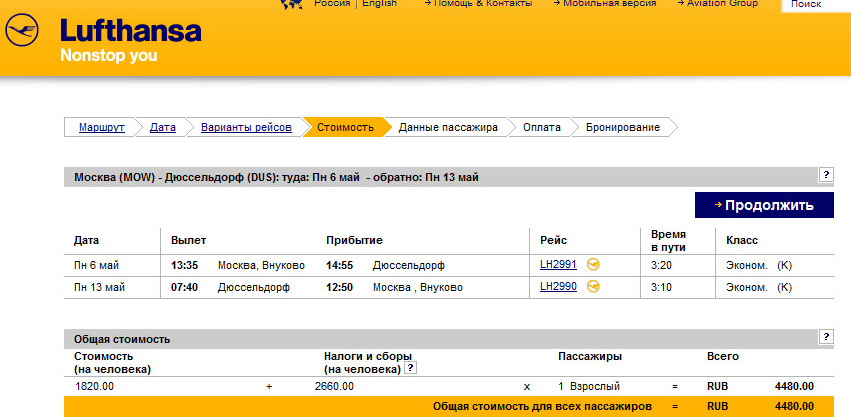The width and height of the screenshot is (851, 417).
Task: Select the Данные пассажира step
Action: coord(448,128)
